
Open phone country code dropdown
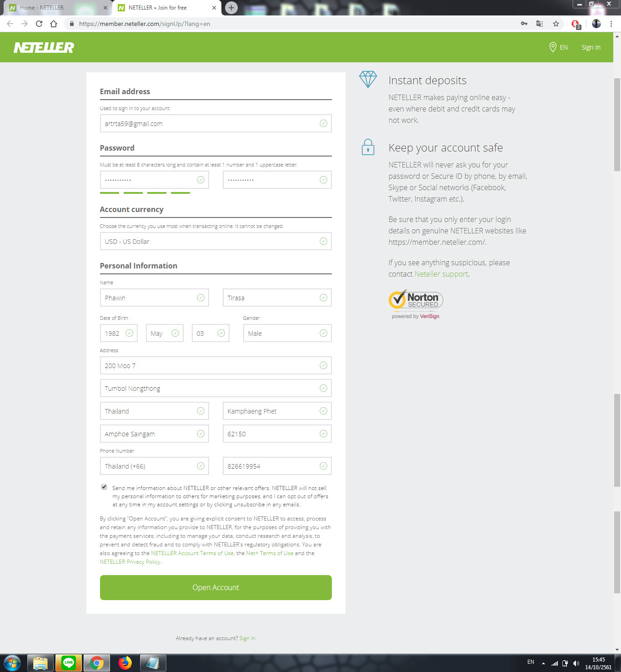(154, 466)
